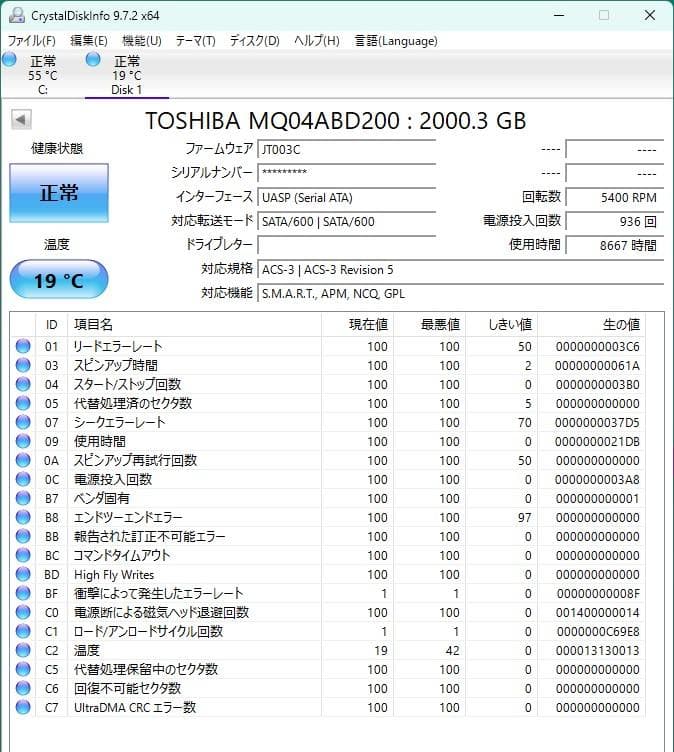The image size is (674, 752).
Task: Click the status icon for row C0 電源断による磁気ヘッド退避回数
Action: point(23,612)
